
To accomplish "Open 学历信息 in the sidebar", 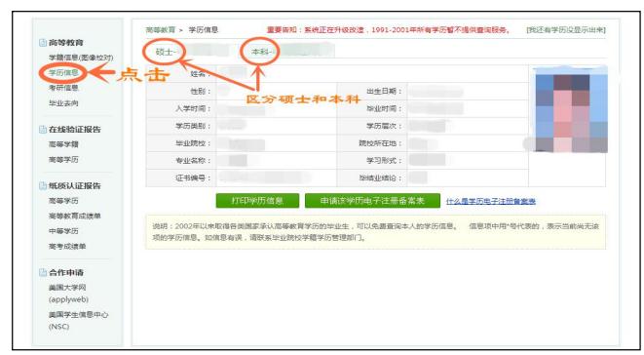I will pyautogui.click(x=63, y=73).
